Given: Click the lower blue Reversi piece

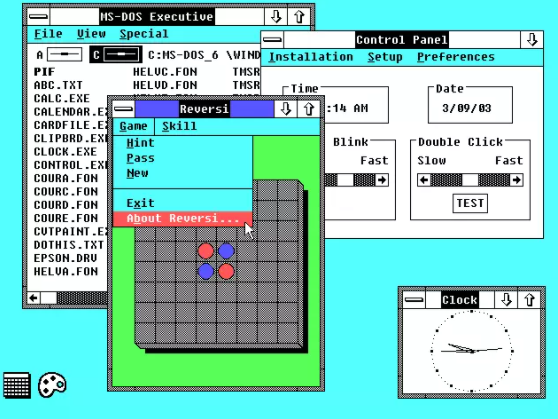Looking at the screenshot, I should 206,272.
